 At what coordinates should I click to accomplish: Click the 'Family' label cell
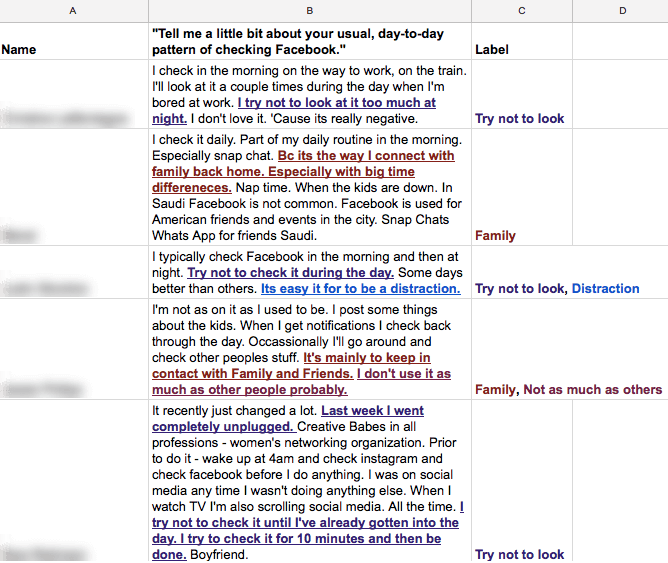(x=522, y=187)
